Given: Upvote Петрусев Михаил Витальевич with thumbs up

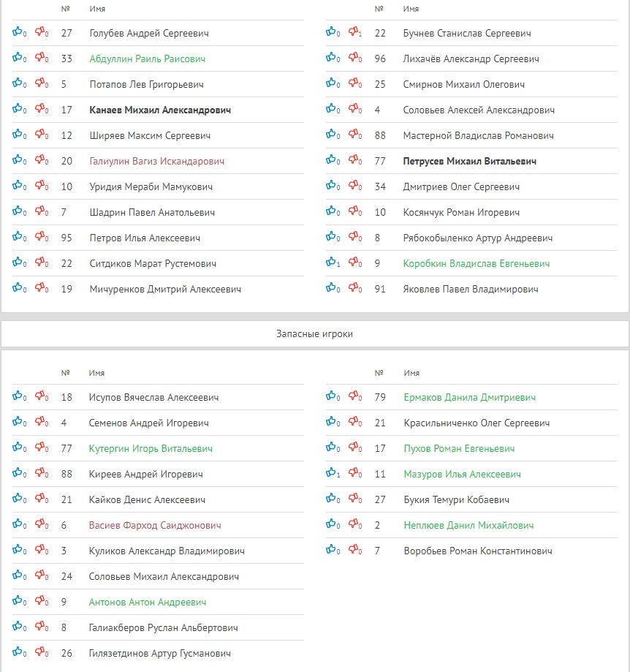Looking at the screenshot, I should [332, 160].
